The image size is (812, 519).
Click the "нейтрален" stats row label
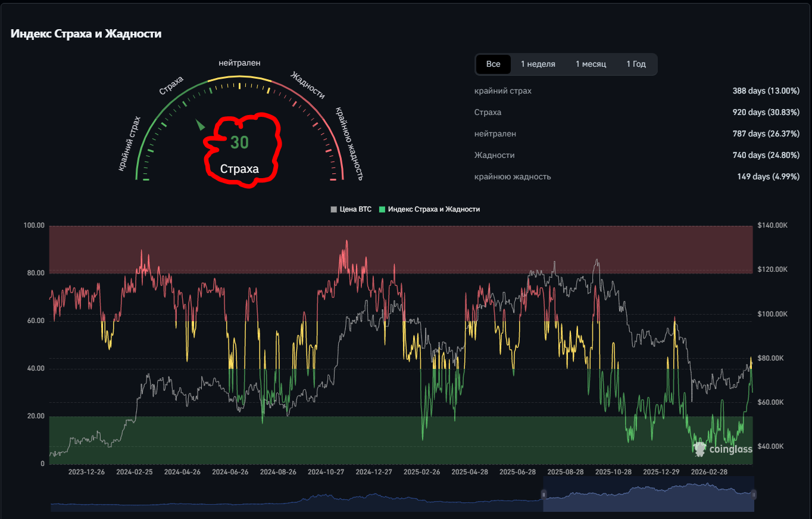495,134
